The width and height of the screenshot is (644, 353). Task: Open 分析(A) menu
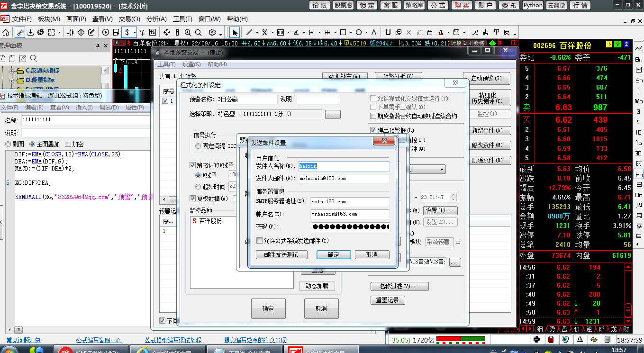point(156,19)
